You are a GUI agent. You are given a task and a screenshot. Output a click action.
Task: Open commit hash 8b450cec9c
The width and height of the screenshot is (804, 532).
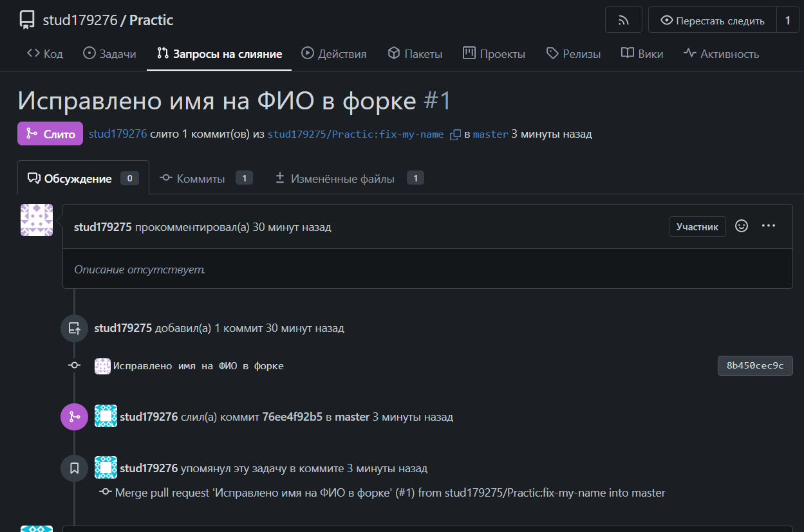tap(754, 365)
